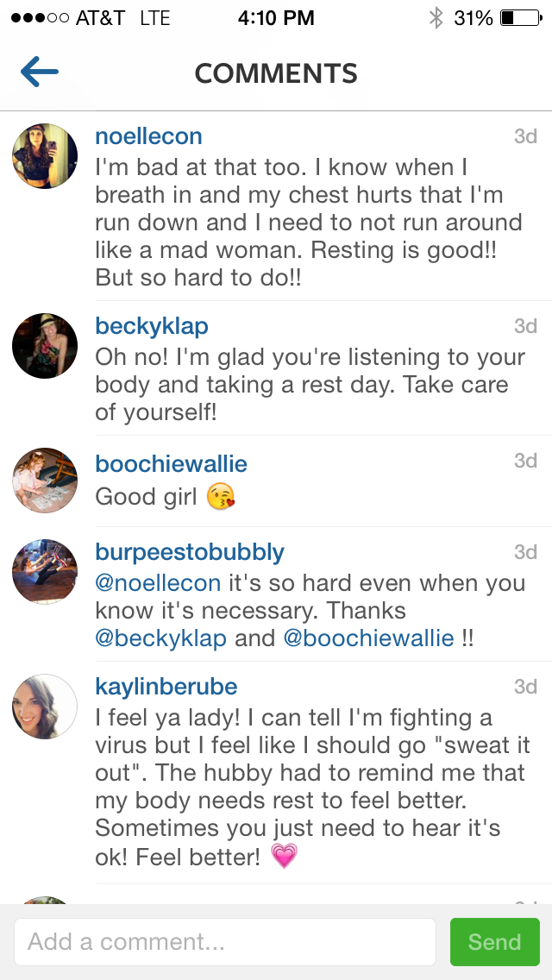Tap the kissing face emoji
This screenshot has width=552, height=980.
click(222, 497)
